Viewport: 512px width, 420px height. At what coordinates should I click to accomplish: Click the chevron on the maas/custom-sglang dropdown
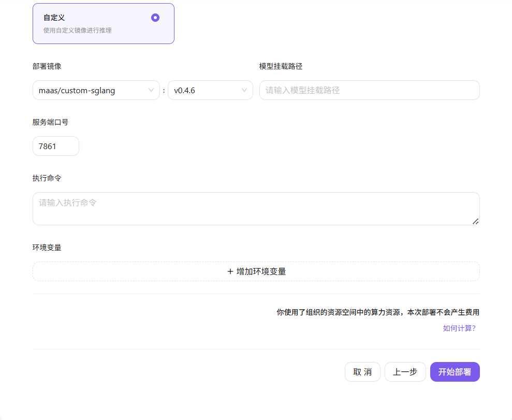(x=152, y=90)
